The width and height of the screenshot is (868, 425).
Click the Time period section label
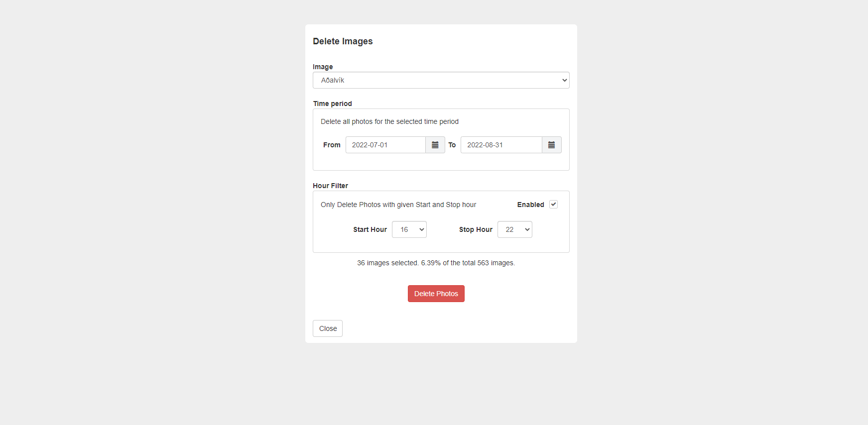[332, 104]
